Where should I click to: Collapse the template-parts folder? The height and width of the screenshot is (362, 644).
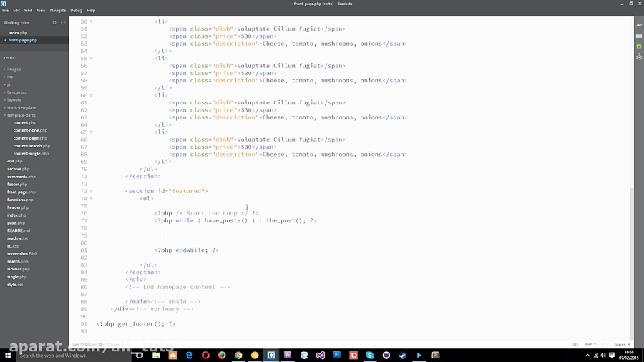pos(21,115)
